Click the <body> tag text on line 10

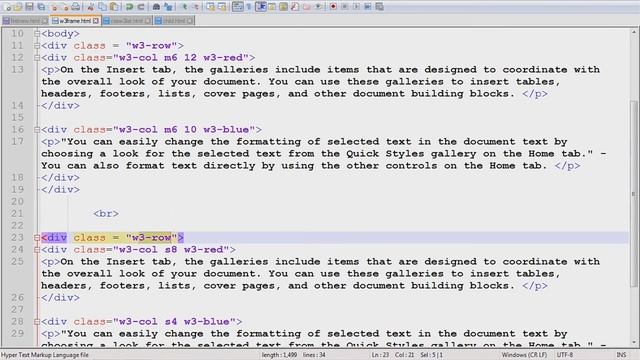(x=60, y=33)
